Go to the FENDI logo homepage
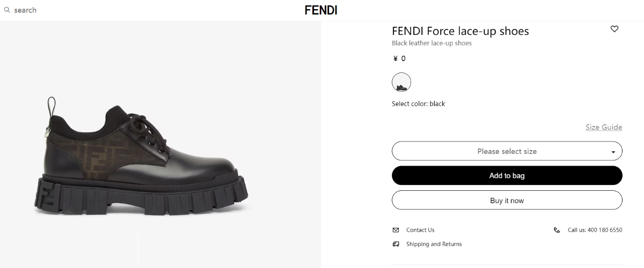The width and height of the screenshot is (644, 268). click(x=321, y=10)
